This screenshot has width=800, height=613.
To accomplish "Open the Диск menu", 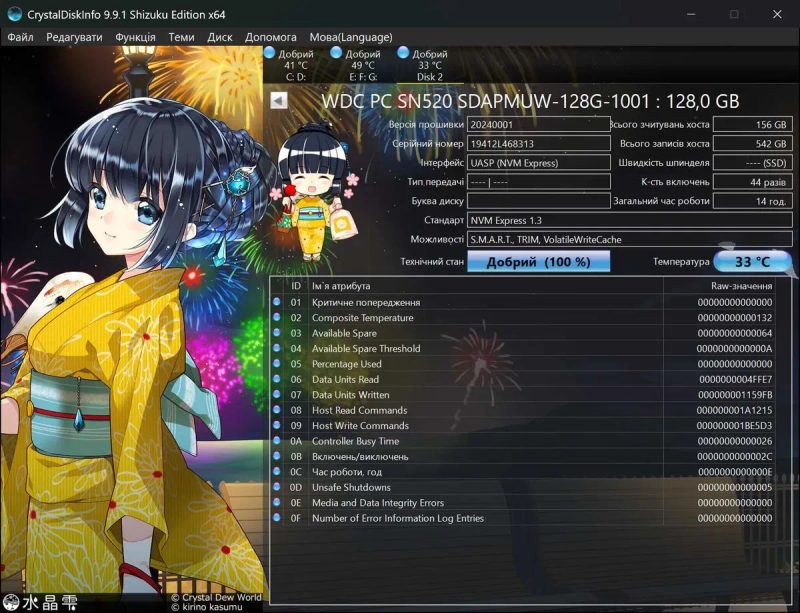I will tap(220, 37).
